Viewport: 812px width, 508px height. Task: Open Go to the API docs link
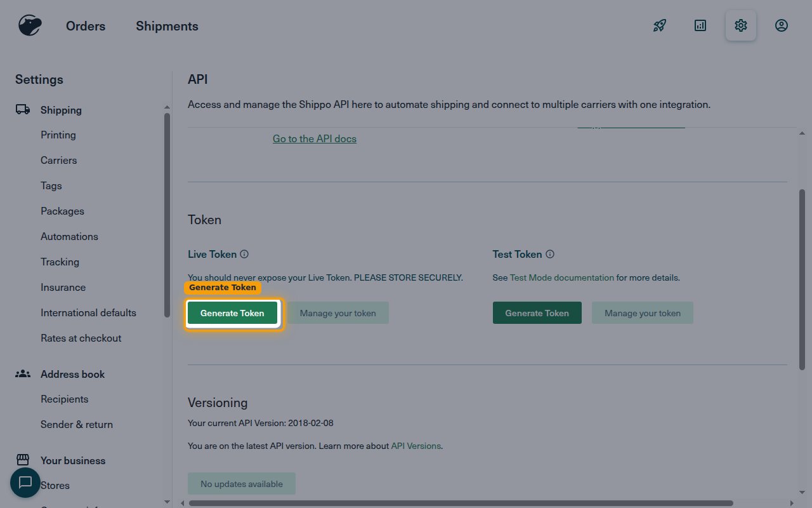coord(315,138)
